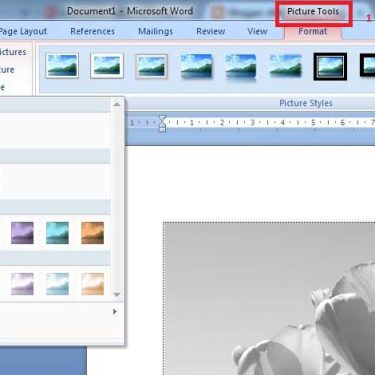The image size is (375, 375).
Task: Apply the first simple frame picture style
Action: click(62, 66)
